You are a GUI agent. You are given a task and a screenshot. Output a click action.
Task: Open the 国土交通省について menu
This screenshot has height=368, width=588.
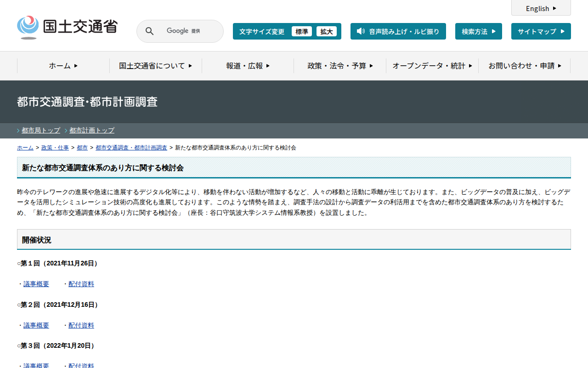coord(156,66)
